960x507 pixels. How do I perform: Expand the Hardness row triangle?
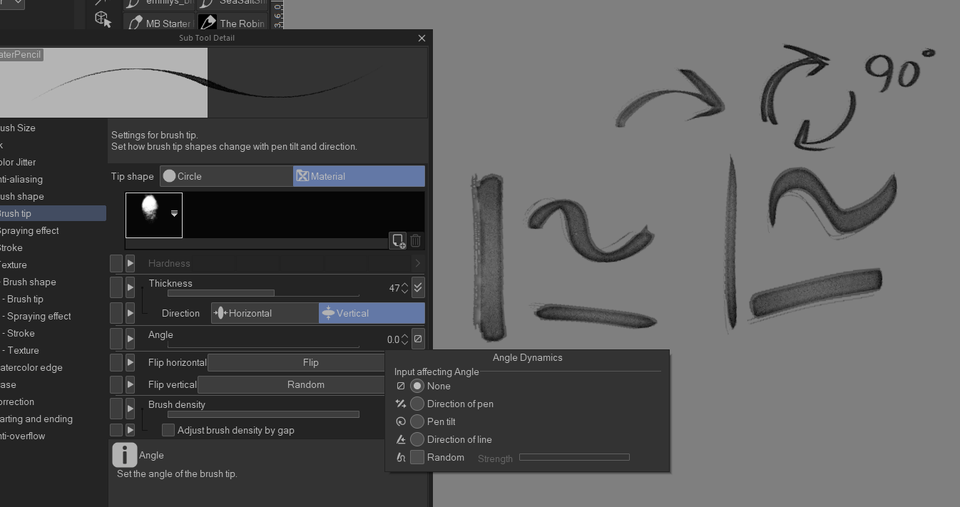click(130, 263)
